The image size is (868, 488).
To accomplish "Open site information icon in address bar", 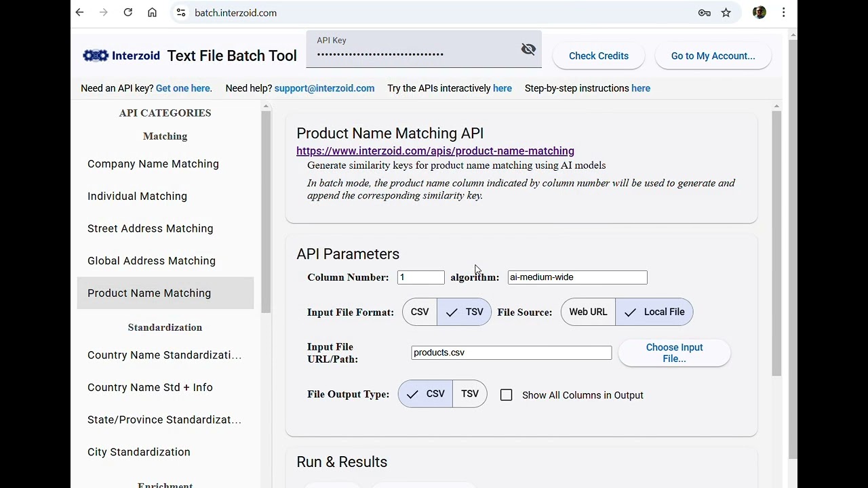I will pyautogui.click(x=180, y=13).
